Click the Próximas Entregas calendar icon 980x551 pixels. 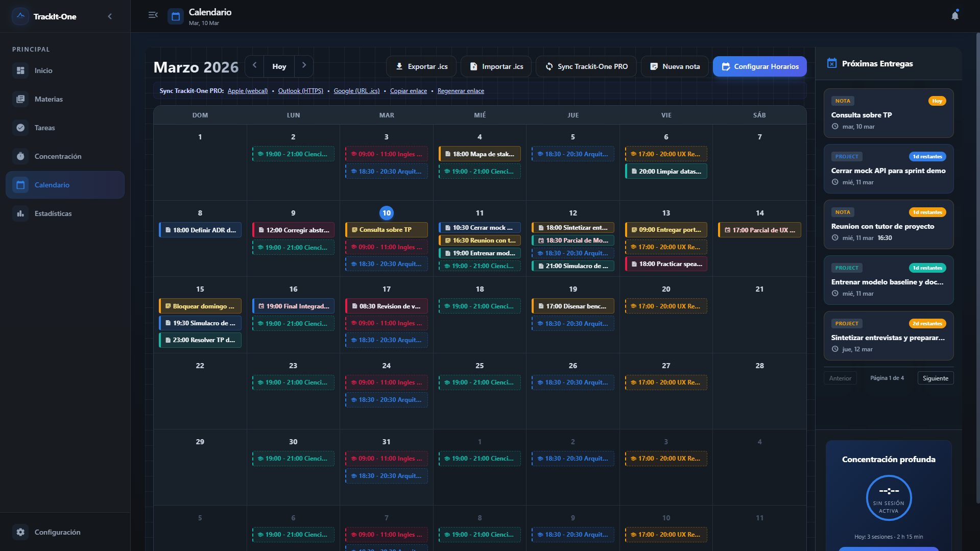(832, 63)
